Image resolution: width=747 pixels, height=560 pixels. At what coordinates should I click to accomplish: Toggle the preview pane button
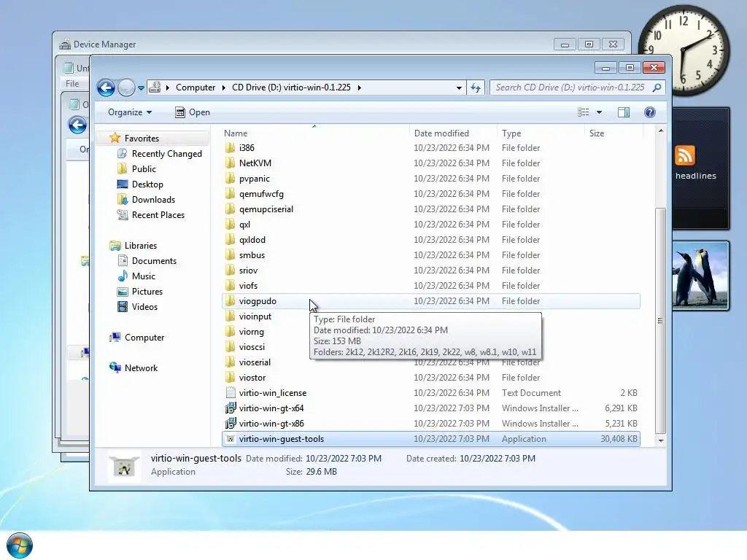tap(623, 112)
